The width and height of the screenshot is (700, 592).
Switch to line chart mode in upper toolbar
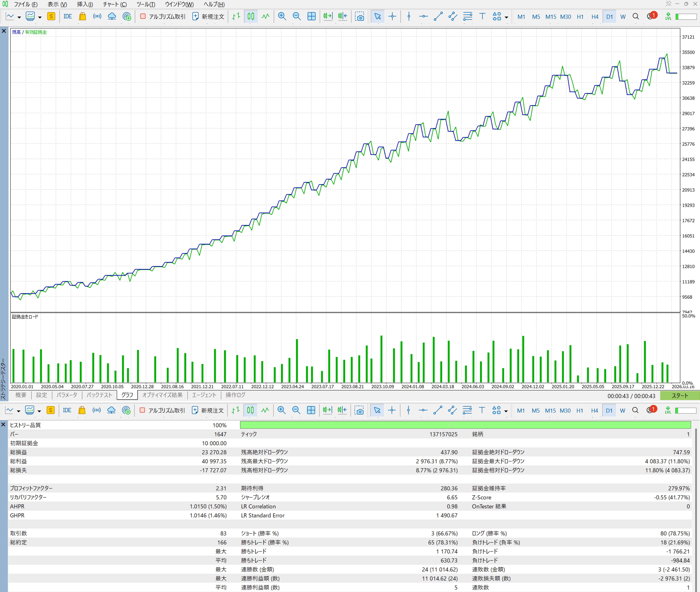click(x=266, y=16)
